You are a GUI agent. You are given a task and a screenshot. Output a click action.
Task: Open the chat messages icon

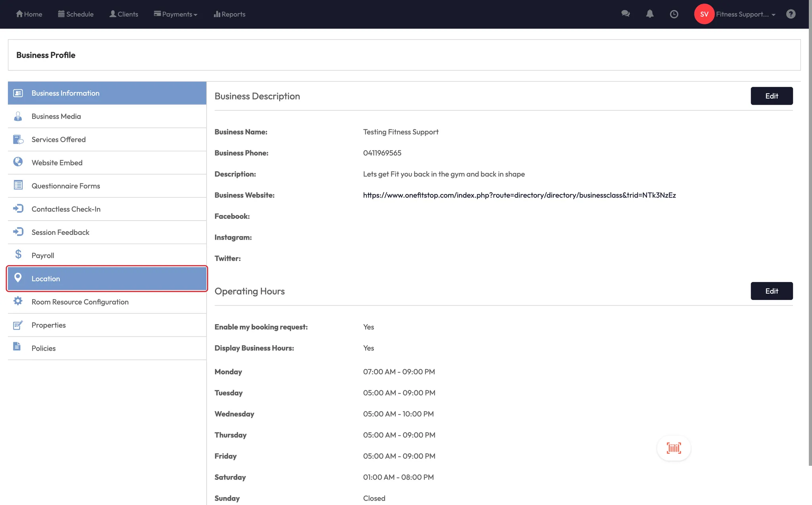[x=625, y=14]
